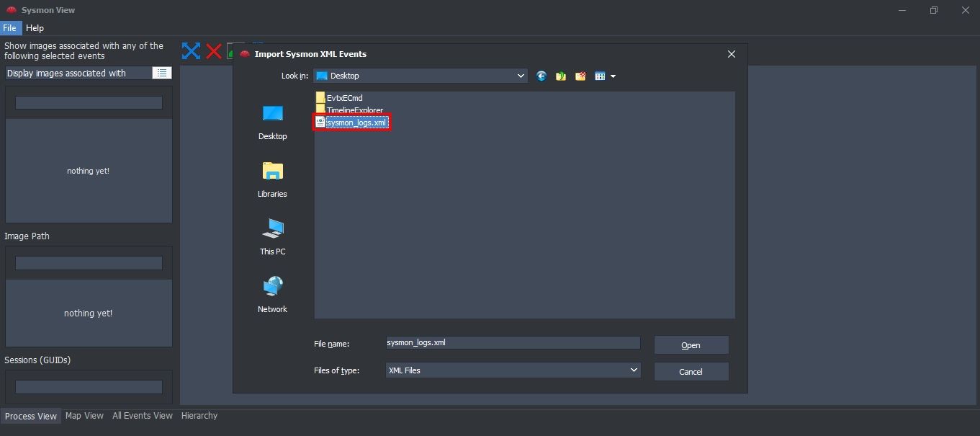Go to Desktop in places sidebar
The width and height of the screenshot is (980, 436).
273,122
